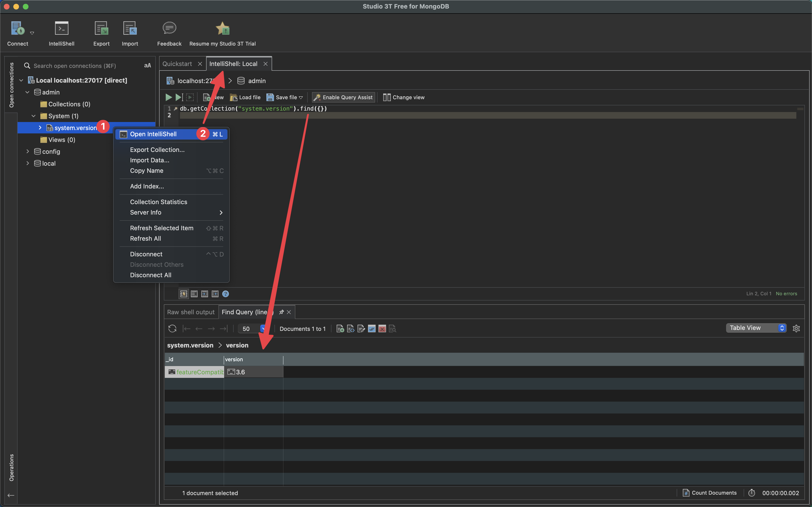Screen dimensions: 812x507
Task: Run selected text with dashed play icon
Action: point(190,97)
